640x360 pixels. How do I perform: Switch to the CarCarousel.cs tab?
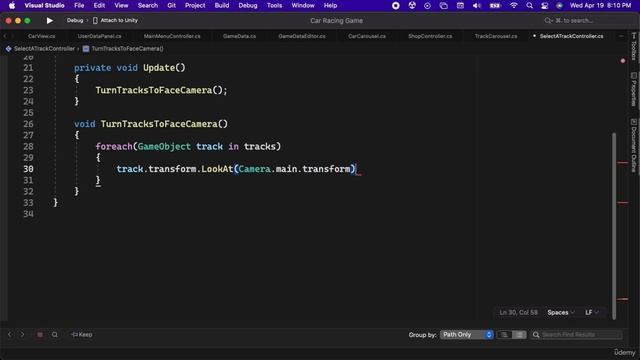[x=367, y=36]
